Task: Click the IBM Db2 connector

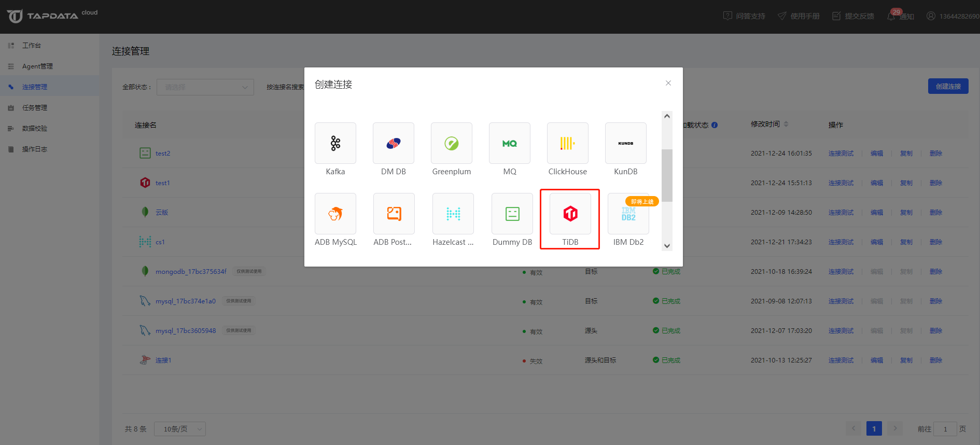Action: (x=628, y=214)
